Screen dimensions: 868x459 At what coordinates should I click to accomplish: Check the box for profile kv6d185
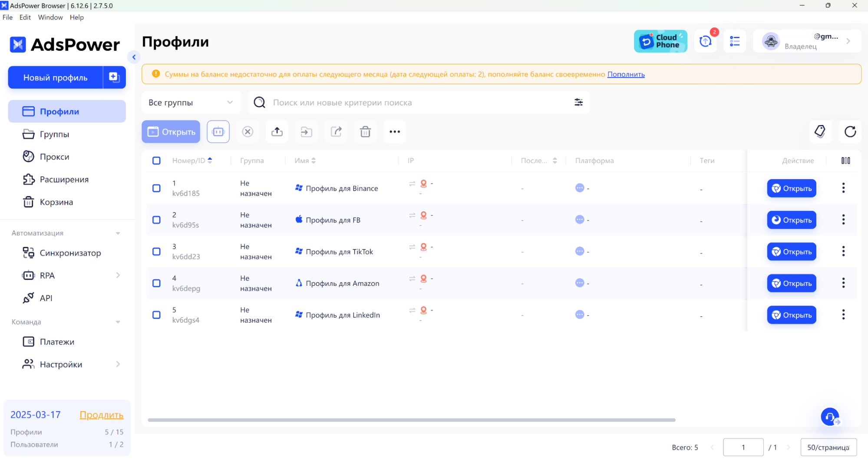coord(156,188)
